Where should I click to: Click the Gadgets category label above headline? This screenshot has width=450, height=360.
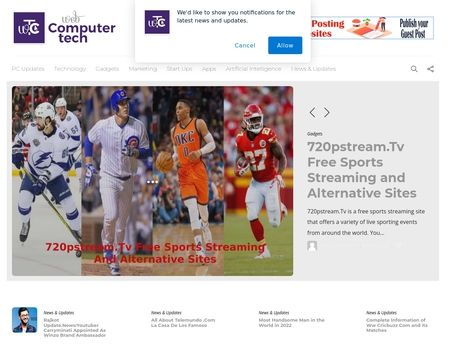pyautogui.click(x=315, y=134)
